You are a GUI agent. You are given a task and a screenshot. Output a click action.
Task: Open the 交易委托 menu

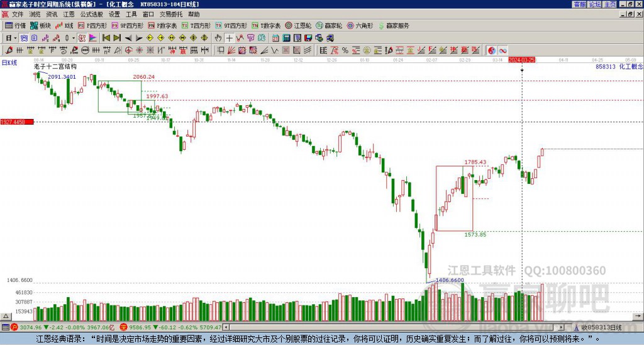pyautogui.click(x=171, y=14)
